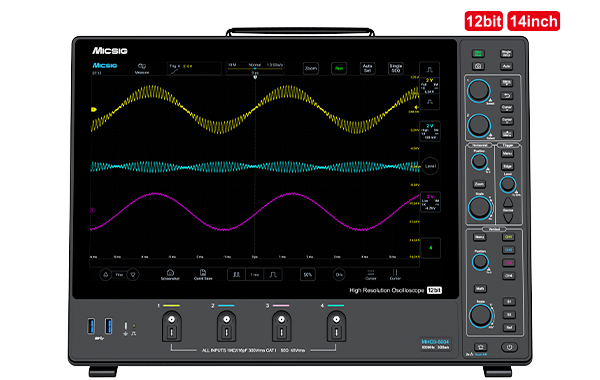Push the Vertical Menu key
This screenshot has width=600, height=380.
[x=479, y=237]
